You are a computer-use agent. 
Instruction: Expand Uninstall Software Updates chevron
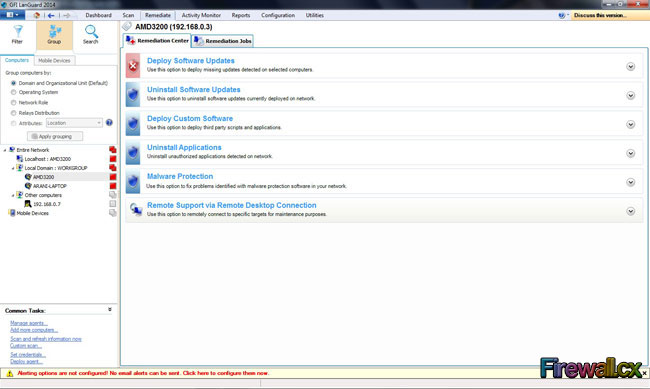tap(631, 96)
